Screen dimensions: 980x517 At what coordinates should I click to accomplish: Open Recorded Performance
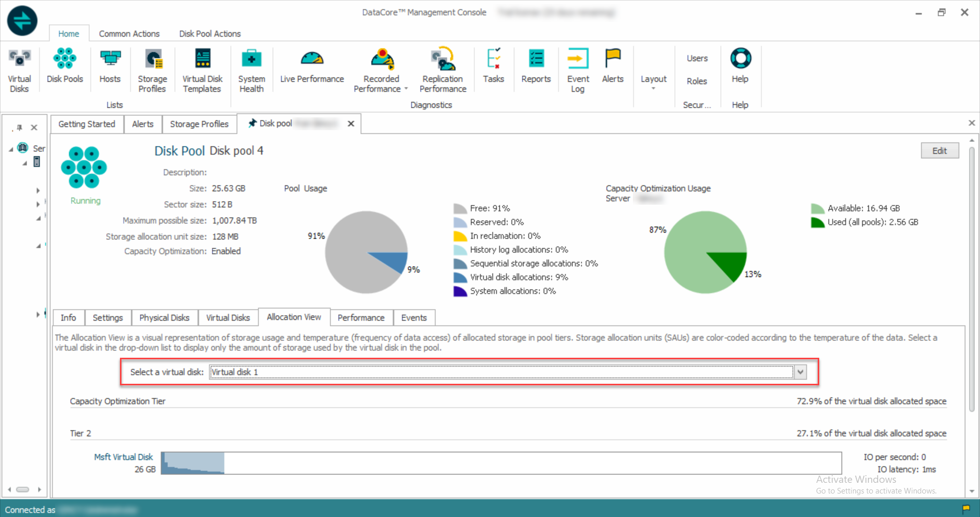[381, 70]
